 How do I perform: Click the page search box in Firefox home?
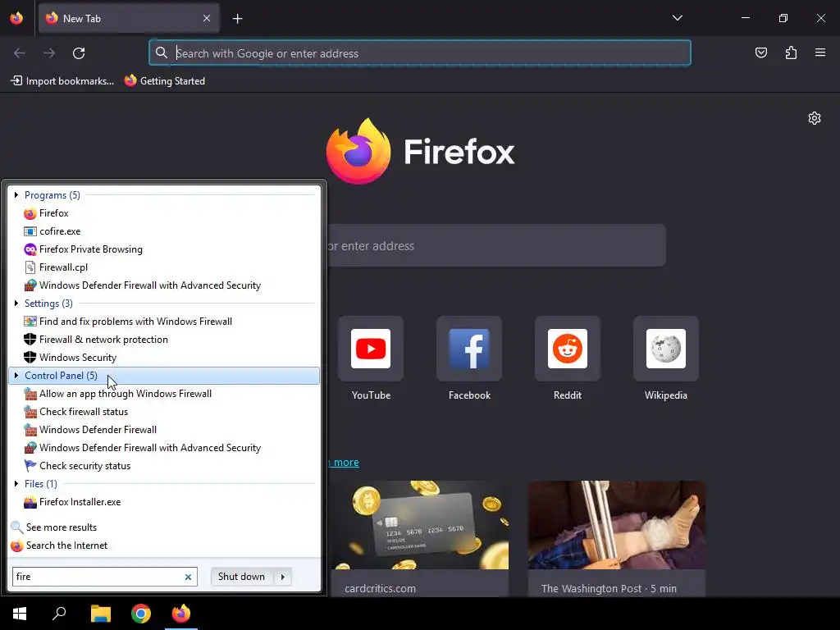496,246
